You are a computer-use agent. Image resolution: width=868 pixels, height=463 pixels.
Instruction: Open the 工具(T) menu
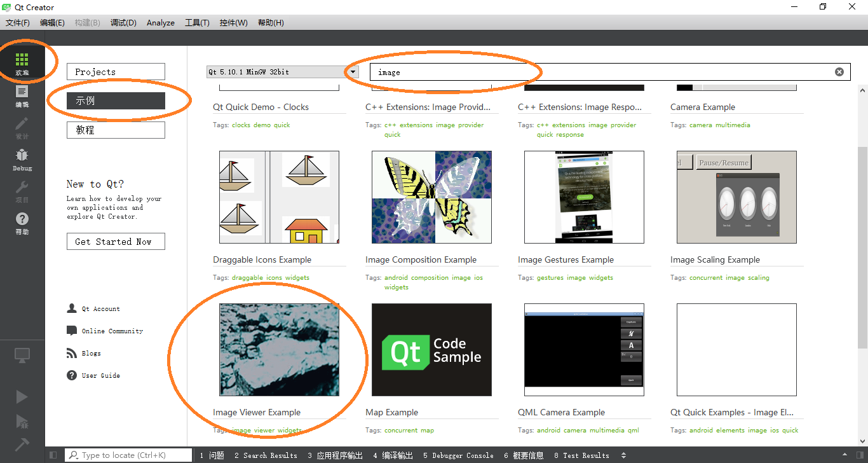click(x=197, y=22)
